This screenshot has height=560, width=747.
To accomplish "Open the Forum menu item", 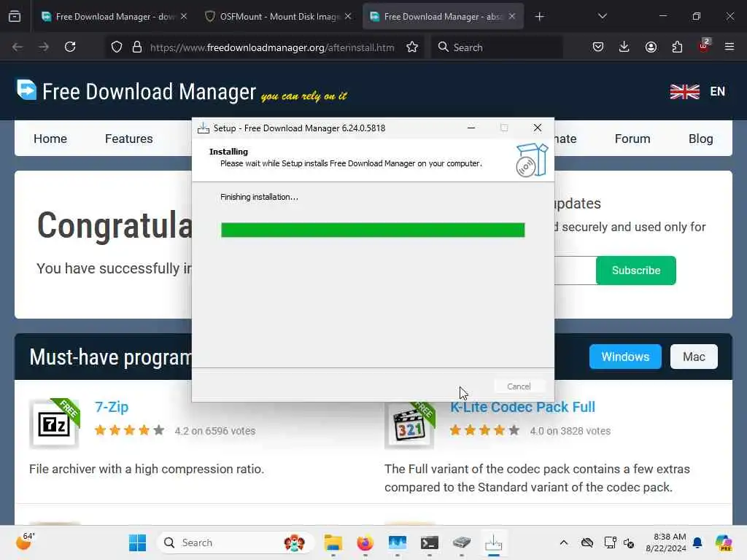I will 632,139.
